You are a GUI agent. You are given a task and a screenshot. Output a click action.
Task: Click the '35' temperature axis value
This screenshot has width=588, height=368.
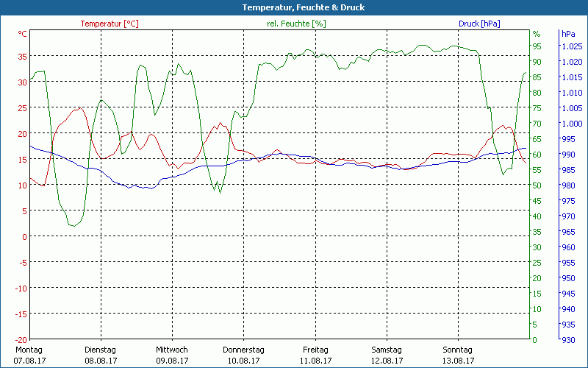[23, 57]
